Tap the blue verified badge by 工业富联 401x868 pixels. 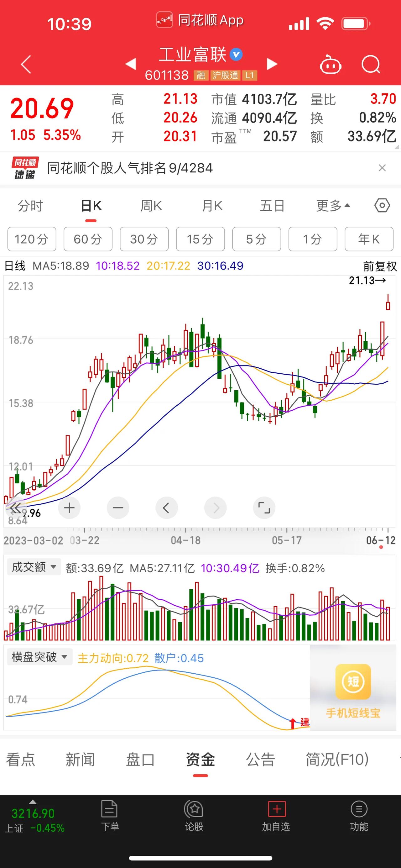(x=236, y=55)
